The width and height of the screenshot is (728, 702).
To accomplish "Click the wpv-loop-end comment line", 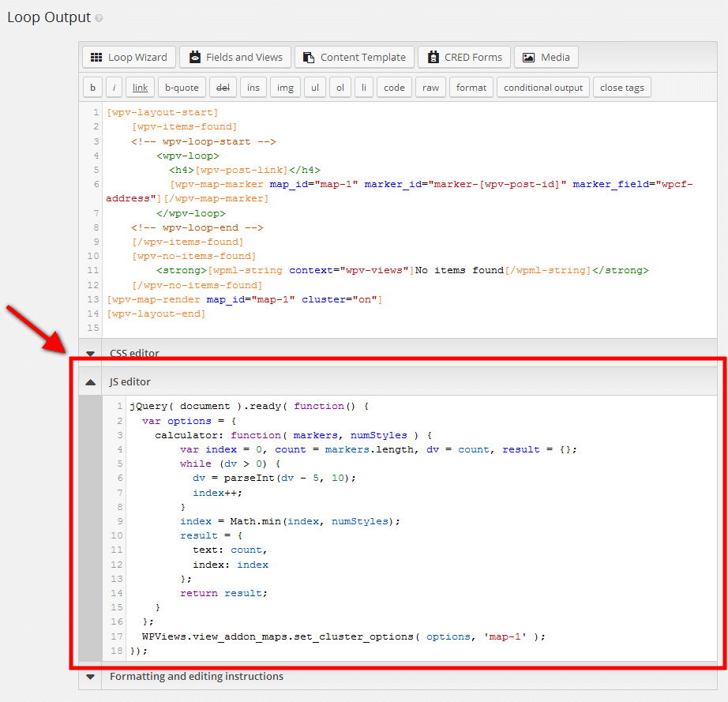I will pos(197,228).
